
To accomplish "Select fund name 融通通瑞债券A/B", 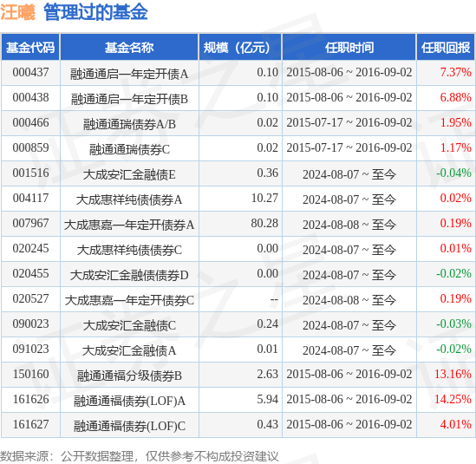I will [129, 124].
